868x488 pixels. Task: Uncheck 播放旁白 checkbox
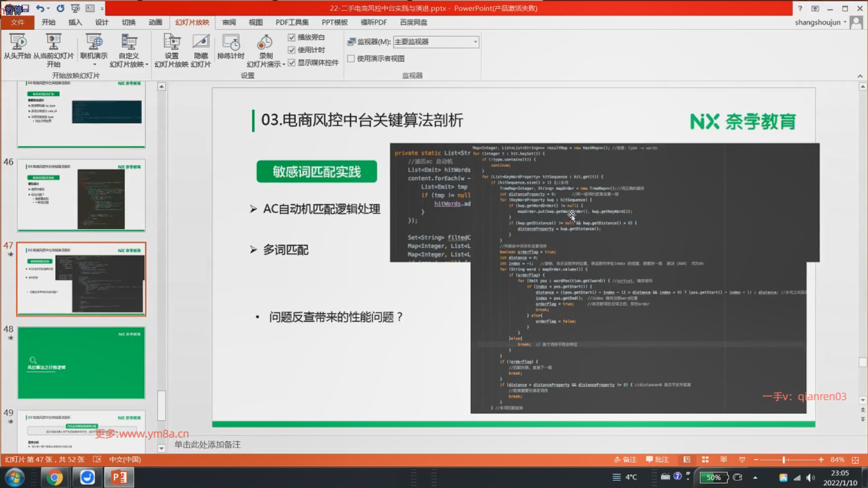292,38
